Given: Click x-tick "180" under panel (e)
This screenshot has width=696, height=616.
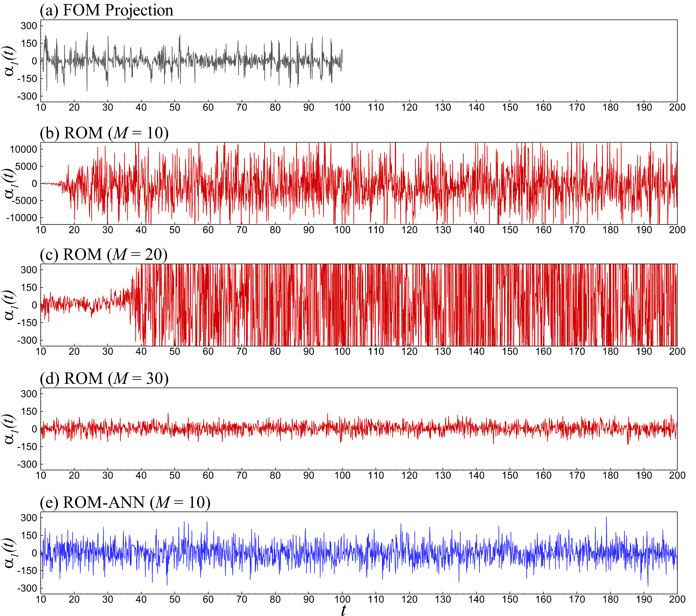Looking at the screenshot, I should tap(611, 599).
